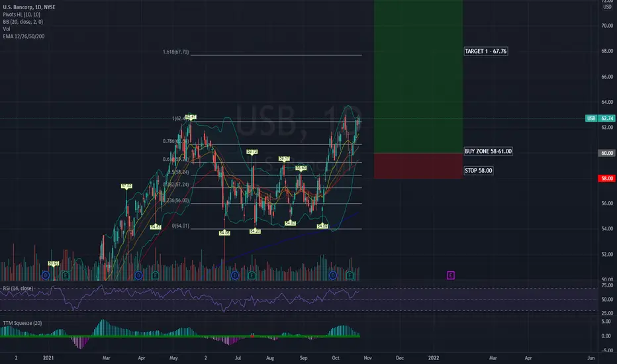Click the dividend marker near October
This screenshot has width=617, height=364.
333,275
